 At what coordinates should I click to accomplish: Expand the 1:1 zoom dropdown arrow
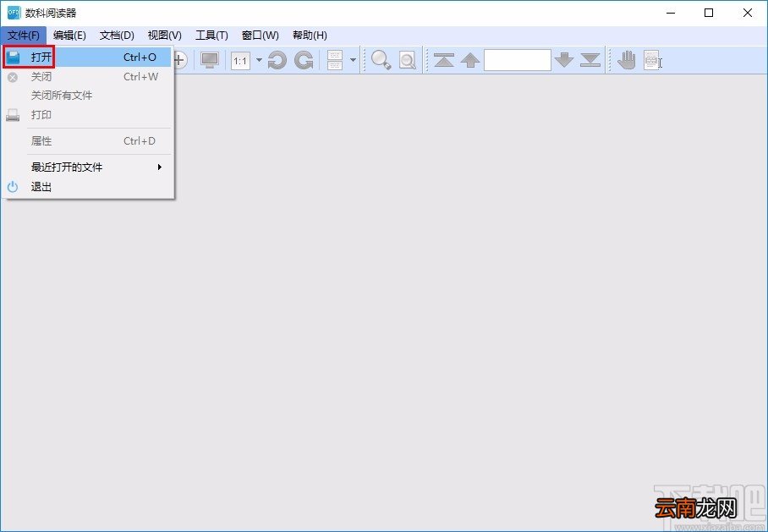(x=259, y=60)
